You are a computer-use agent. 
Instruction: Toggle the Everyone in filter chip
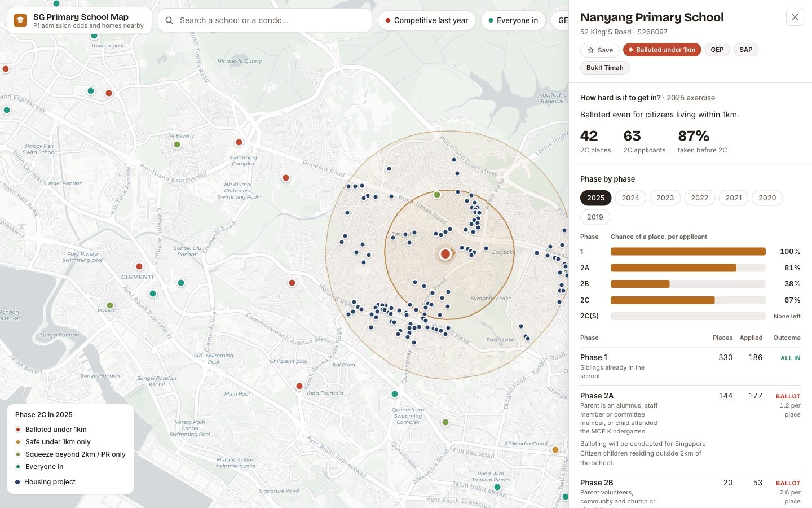(513, 20)
